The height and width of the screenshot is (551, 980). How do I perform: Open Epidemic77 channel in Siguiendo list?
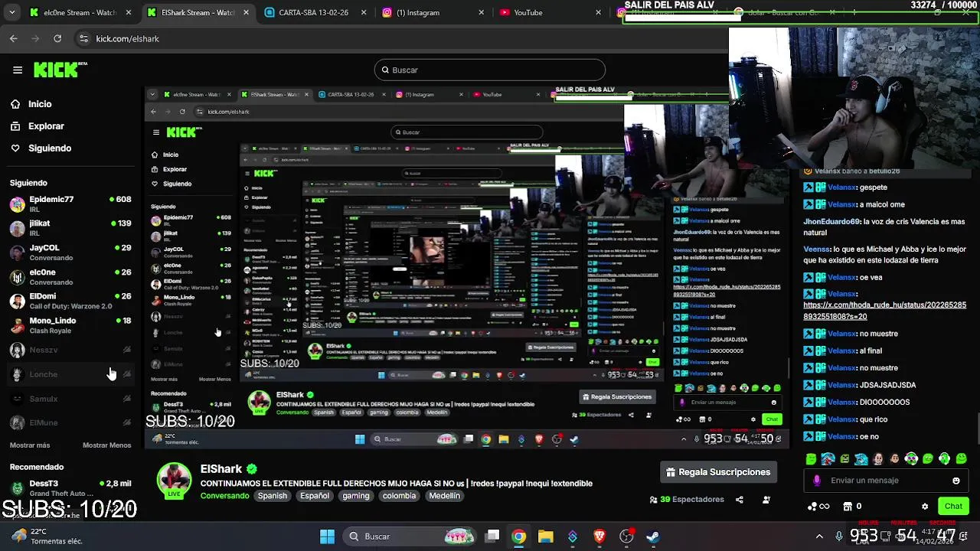click(70, 204)
